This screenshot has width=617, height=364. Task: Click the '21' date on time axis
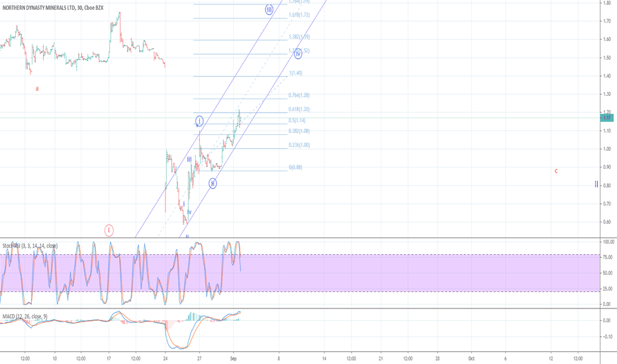[x=381, y=359]
